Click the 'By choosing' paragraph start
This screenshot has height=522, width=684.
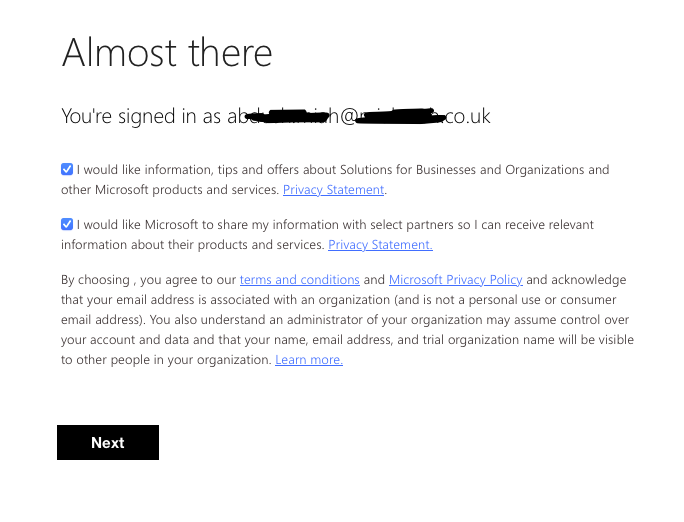(95, 280)
